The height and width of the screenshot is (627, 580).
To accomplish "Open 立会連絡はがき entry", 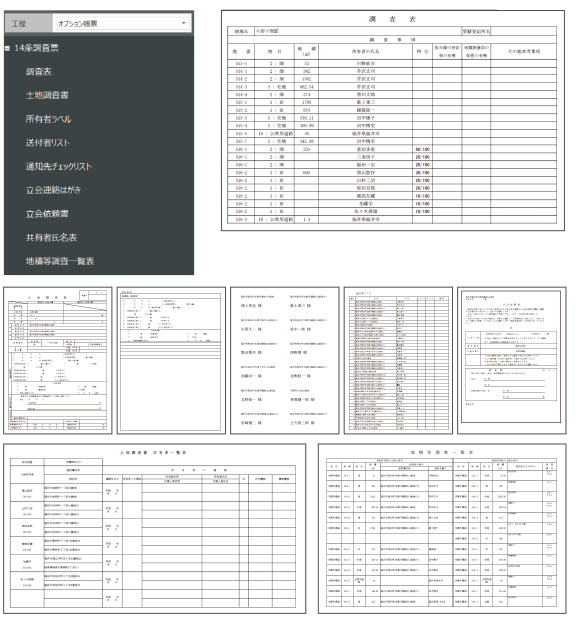I will pyautogui.click(x=53, y=190).
